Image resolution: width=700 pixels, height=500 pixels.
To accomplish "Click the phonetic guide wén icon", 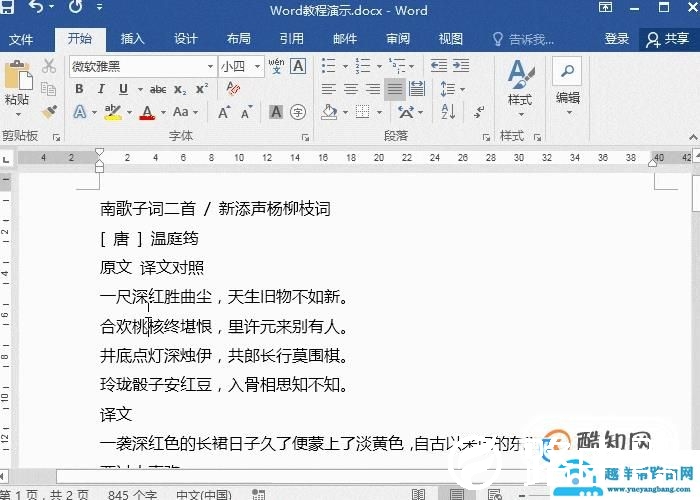I will [276, 66].
